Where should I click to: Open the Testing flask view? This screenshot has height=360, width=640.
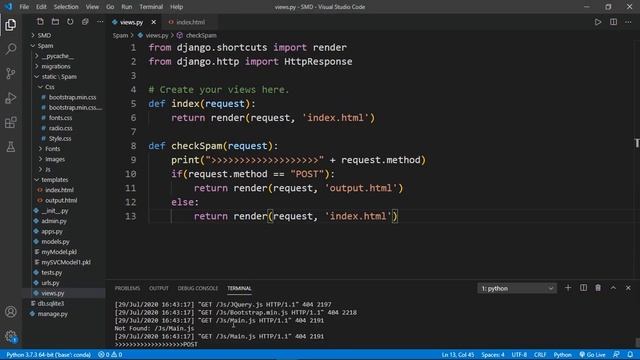11,147
